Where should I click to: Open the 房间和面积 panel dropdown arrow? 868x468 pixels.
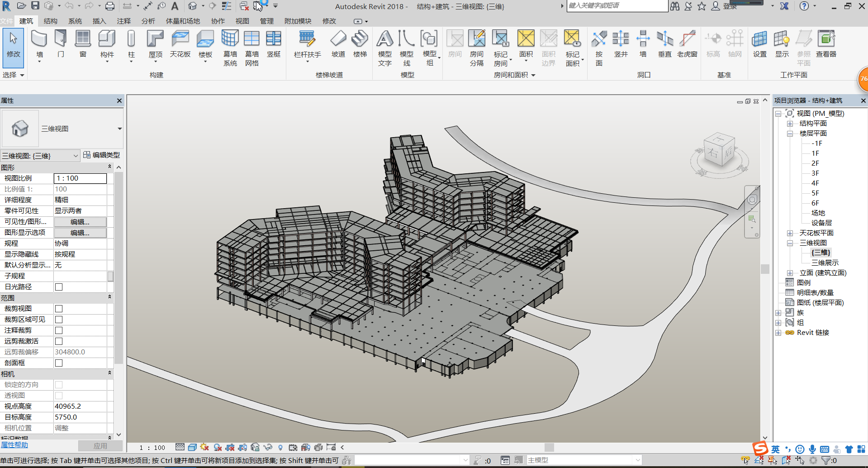[x=533, y=75]
